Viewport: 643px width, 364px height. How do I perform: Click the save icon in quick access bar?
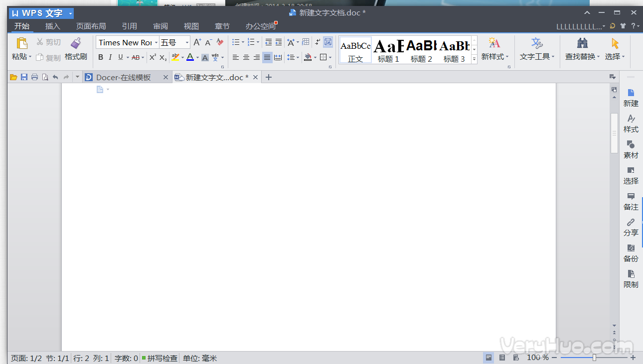click(x=24, y=77)
